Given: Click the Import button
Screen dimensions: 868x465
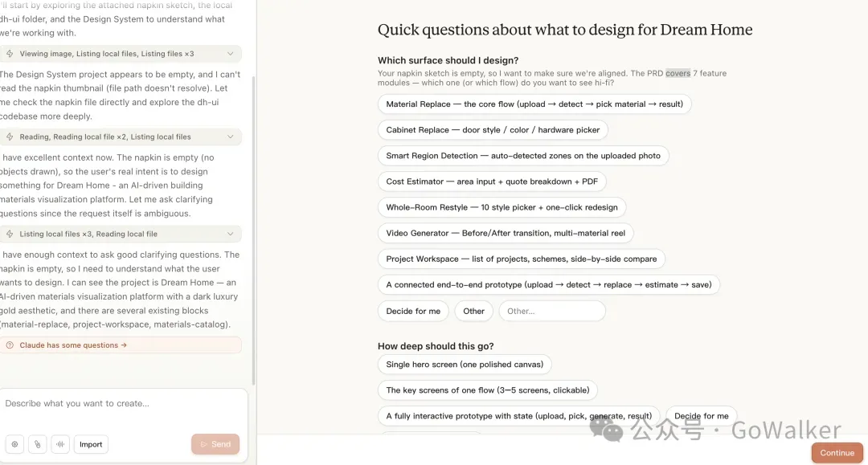Looking at the screenshot, I should [91, 444].
